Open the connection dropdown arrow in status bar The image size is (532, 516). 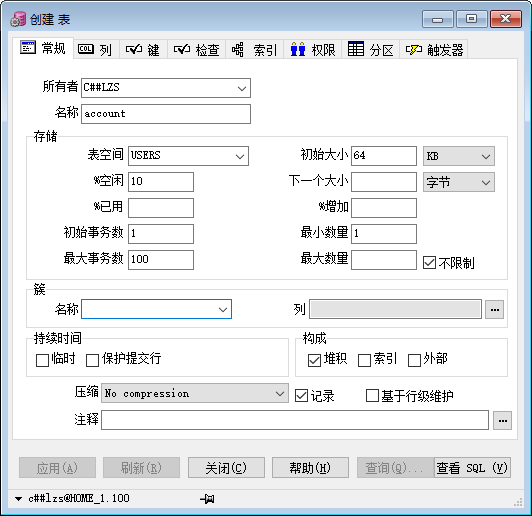18,499
